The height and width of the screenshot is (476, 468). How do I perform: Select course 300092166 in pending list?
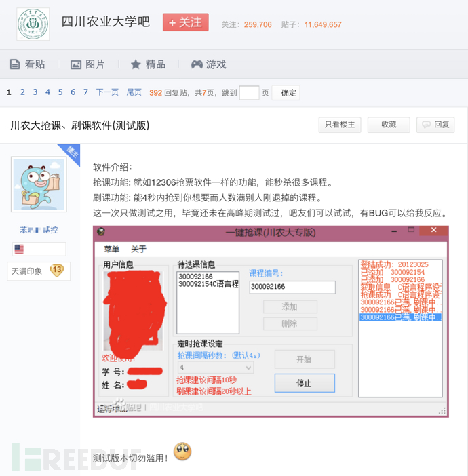pyautogui.click(x=195, y=276)
